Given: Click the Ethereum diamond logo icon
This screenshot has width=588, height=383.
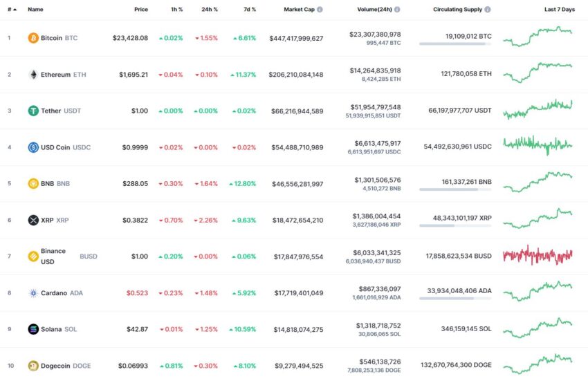Looking at the screenshot, I should (x=33, y=75).
